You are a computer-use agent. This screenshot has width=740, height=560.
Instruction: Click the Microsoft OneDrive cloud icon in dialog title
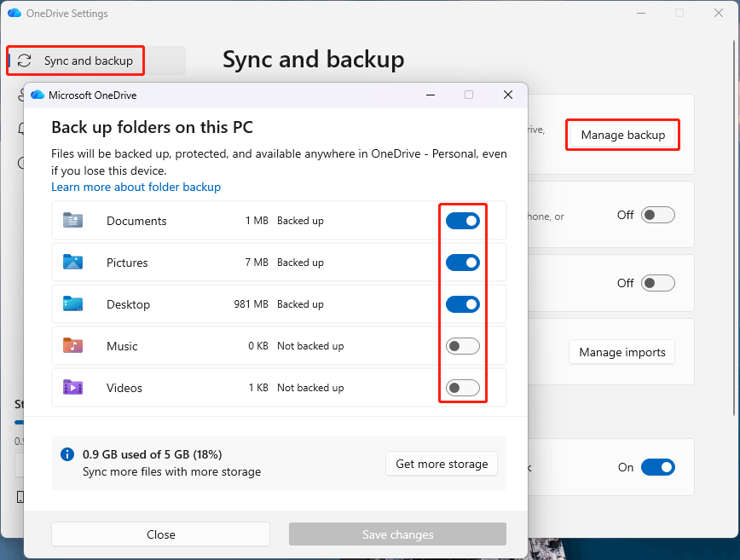pos(38,95)
